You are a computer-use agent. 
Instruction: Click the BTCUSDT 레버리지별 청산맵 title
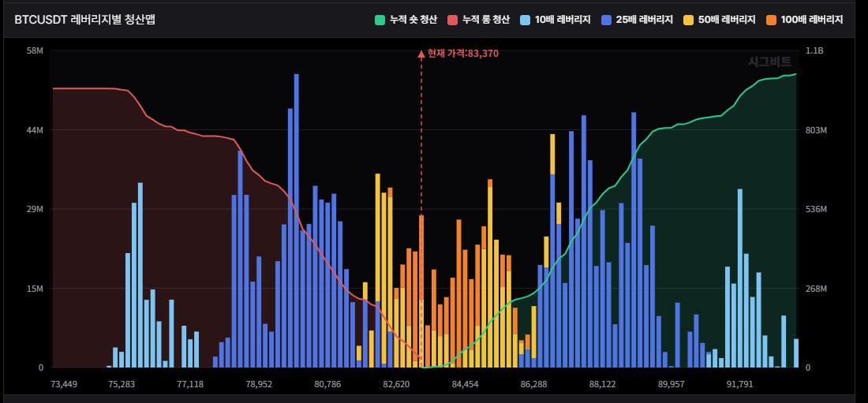pos(84,20)
